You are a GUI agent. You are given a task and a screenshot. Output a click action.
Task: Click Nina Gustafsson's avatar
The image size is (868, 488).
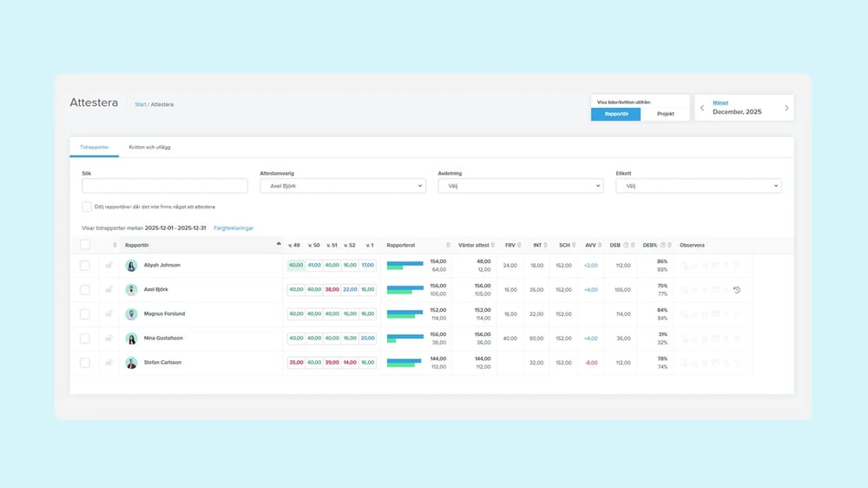(132, 339)
